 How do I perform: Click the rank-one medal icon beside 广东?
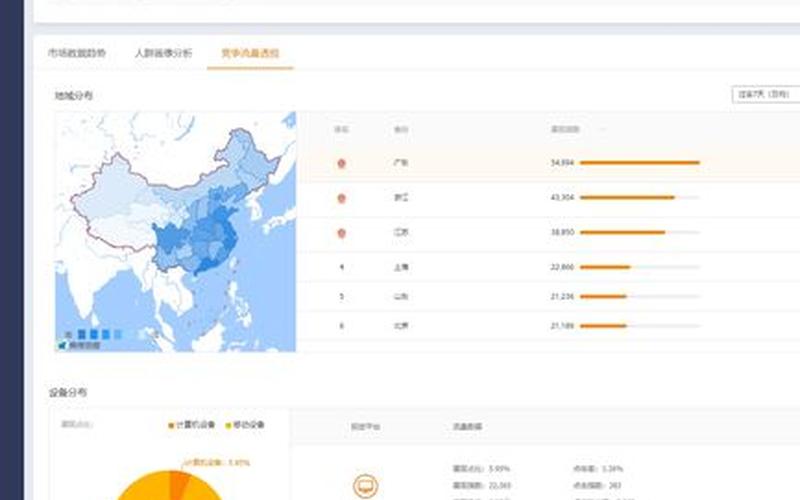(x=341, y=163)
